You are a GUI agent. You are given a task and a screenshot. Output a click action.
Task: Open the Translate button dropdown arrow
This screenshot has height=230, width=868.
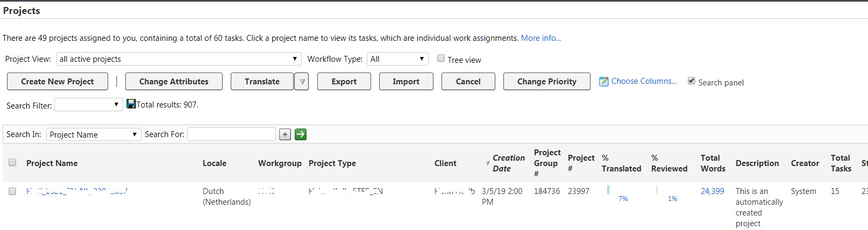tap(302, 82)
